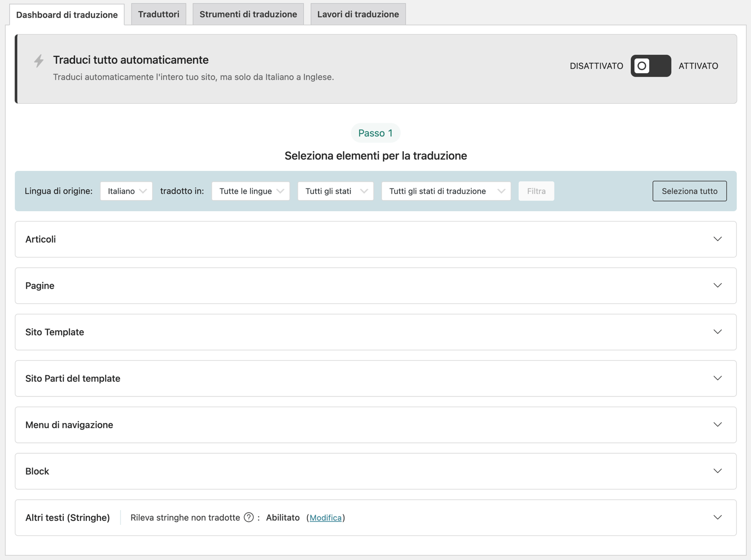Click the DISATTIVATO label near the switch

click(x=596, y=66)
